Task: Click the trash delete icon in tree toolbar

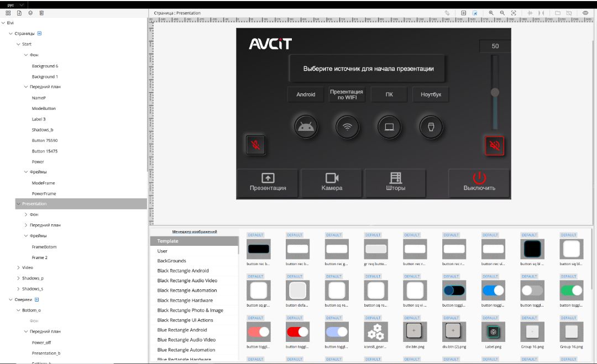Action: tap(41, 13)
